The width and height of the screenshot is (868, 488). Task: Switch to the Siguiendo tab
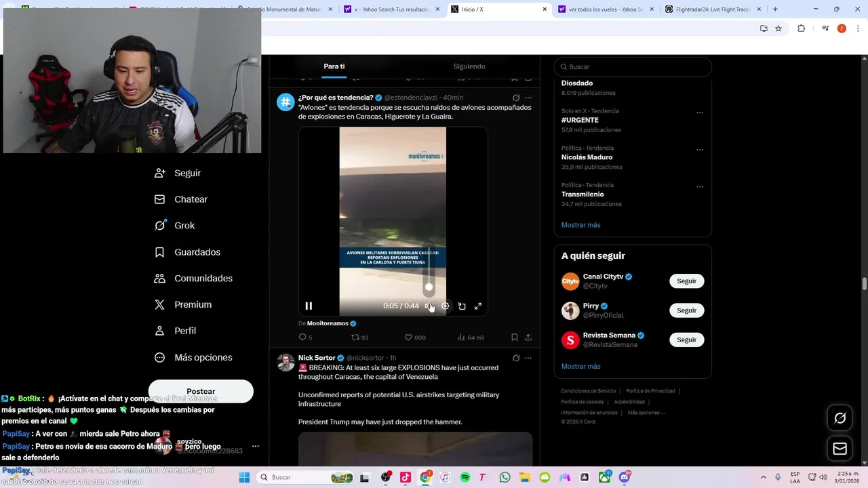click(x=469, y=66)
